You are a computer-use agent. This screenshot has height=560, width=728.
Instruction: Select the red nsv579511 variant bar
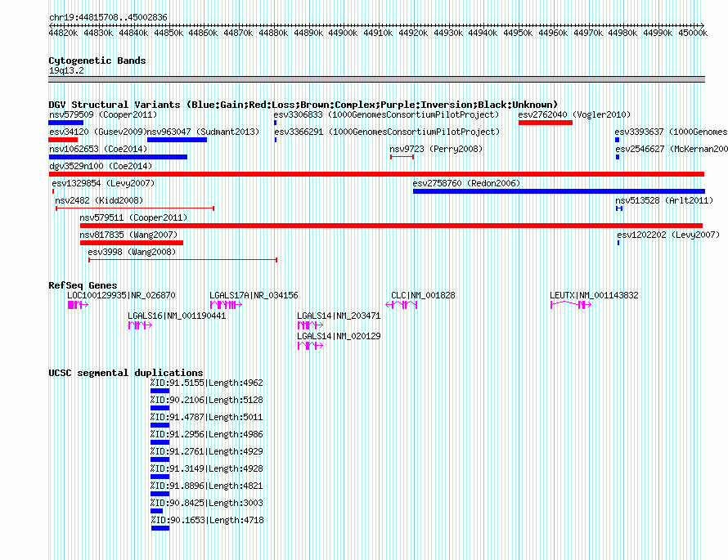[391, 226]
